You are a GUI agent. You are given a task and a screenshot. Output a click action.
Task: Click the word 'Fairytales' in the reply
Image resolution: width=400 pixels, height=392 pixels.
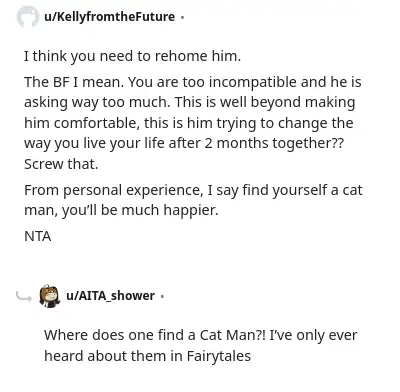pyautogui.click(x=219, y=356)
